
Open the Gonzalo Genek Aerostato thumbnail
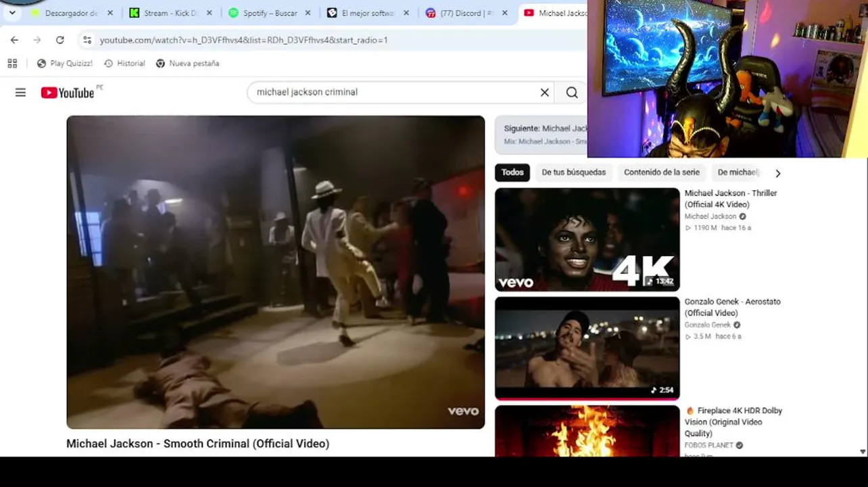point(587,348)
